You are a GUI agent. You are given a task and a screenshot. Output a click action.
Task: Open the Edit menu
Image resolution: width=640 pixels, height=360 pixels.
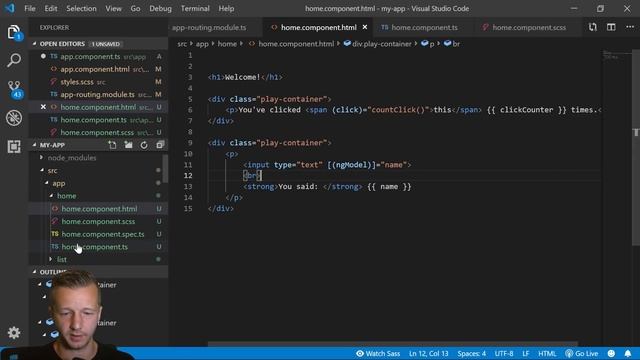pos(51,9)
